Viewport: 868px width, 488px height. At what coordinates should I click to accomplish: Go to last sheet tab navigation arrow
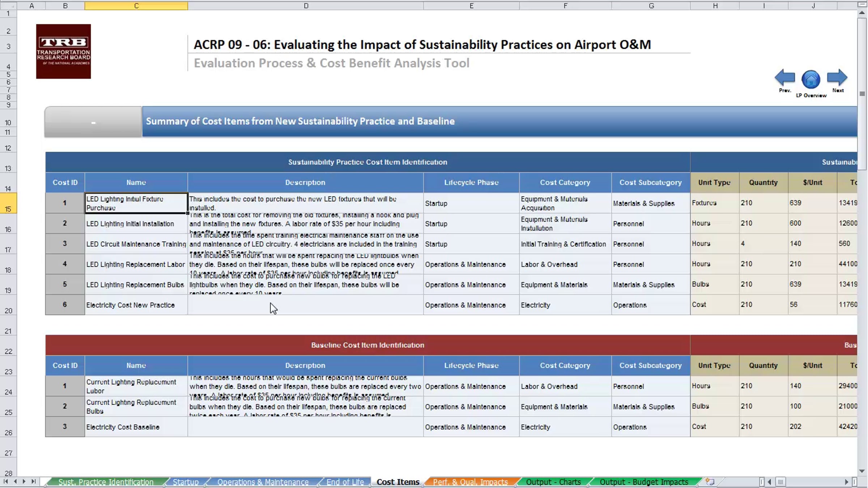[x=33, y=481]
